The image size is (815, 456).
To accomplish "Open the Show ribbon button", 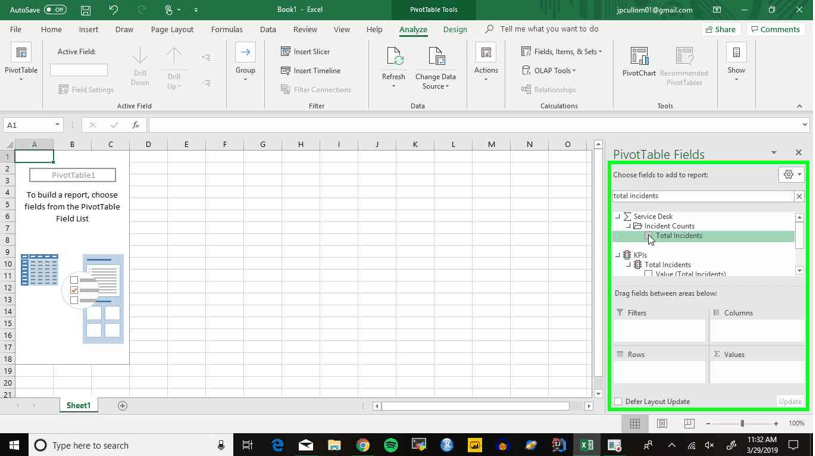I will click(736, 63).
